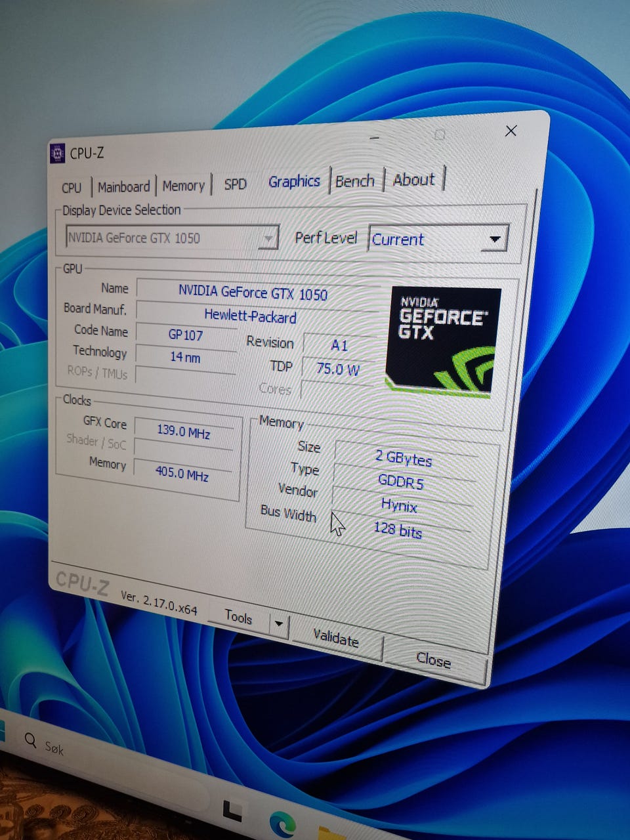This screenshot has height=840, width=630.
Task: Open the Bench tab
Action: pos(354,180)
